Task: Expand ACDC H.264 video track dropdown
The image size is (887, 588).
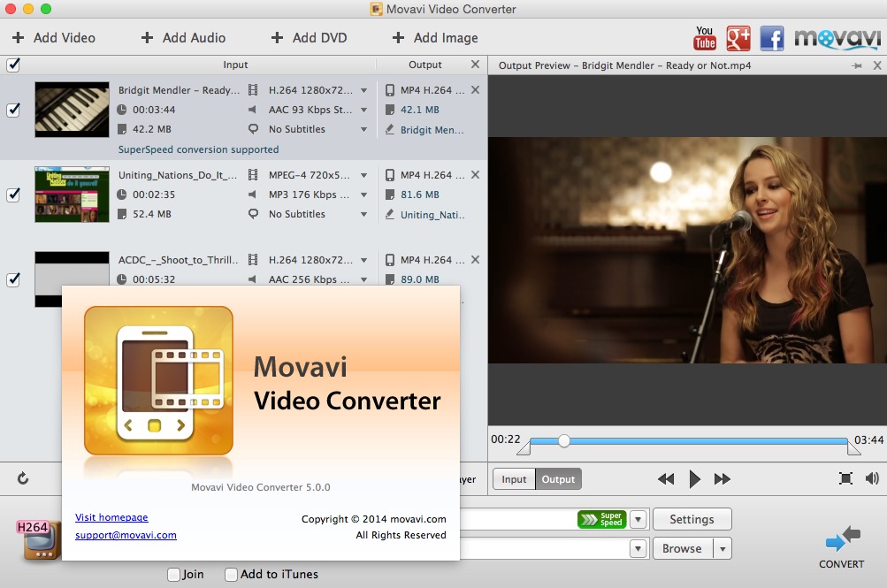Action: [x=363, y=260]
